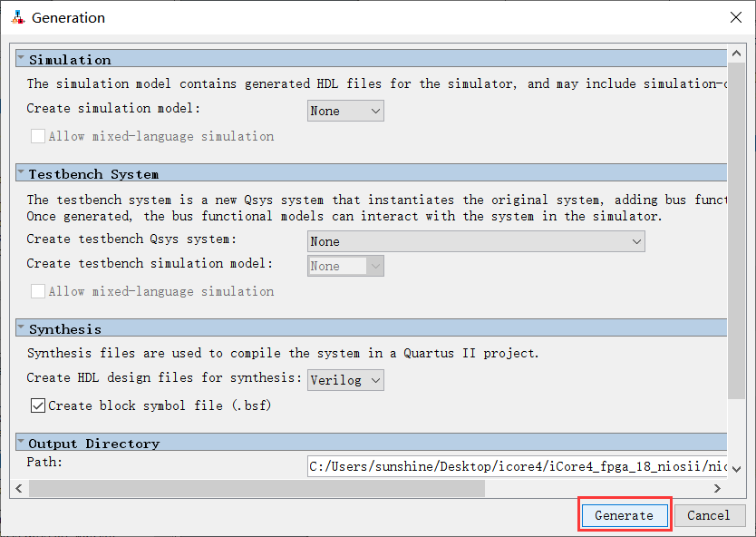Close the Generation dialog window
The height and width of the screenshot is (537, 756).
point(734,17)
